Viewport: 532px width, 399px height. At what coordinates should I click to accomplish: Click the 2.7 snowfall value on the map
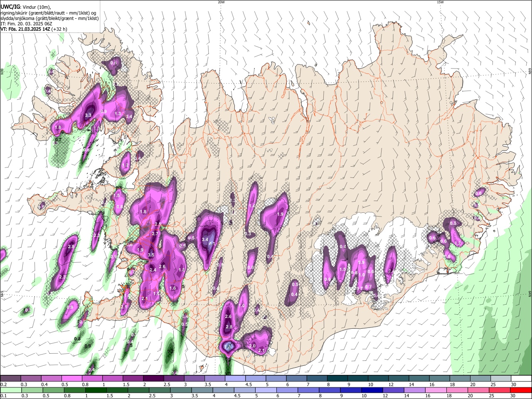[x=155, y=234]
